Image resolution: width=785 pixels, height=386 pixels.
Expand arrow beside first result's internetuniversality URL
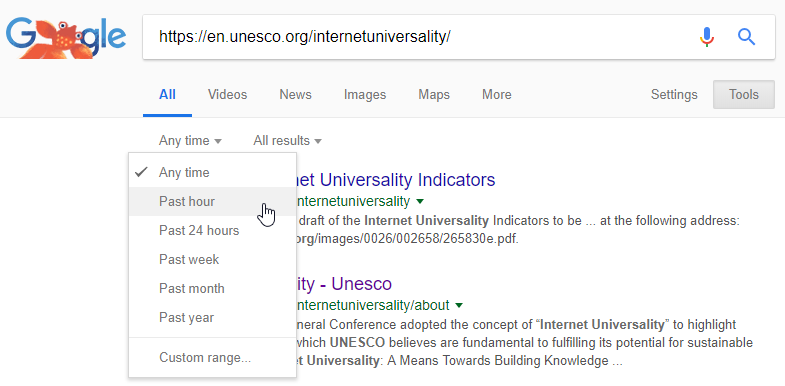pyautogui.click(x=420, y=202)
